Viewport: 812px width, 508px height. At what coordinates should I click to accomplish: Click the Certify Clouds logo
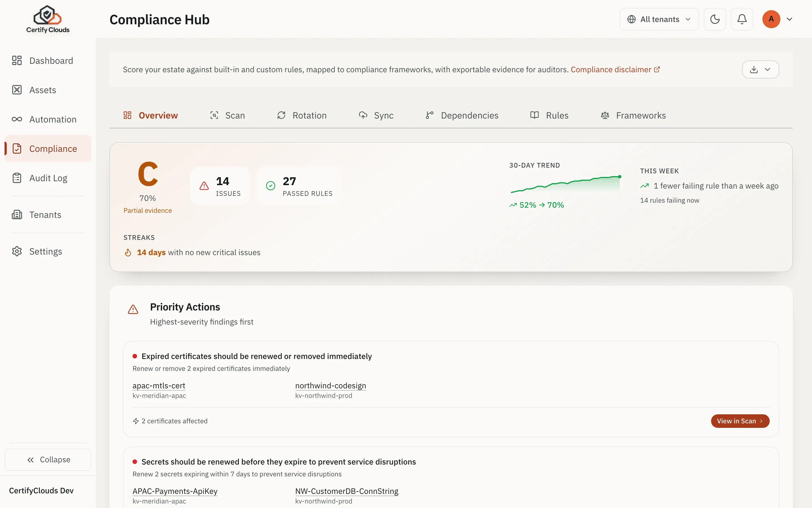pos(48,19)
